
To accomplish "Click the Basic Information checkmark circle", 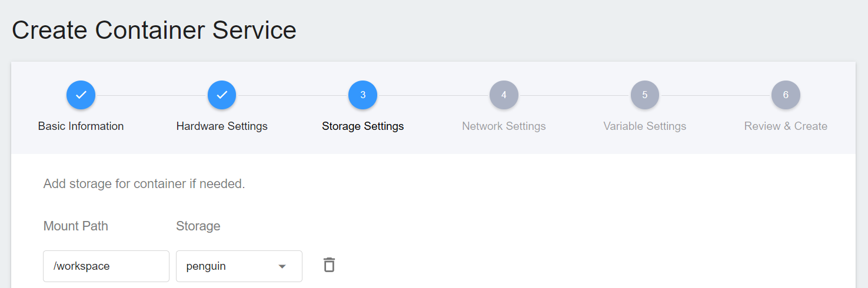I will click(x=81, y=95).
